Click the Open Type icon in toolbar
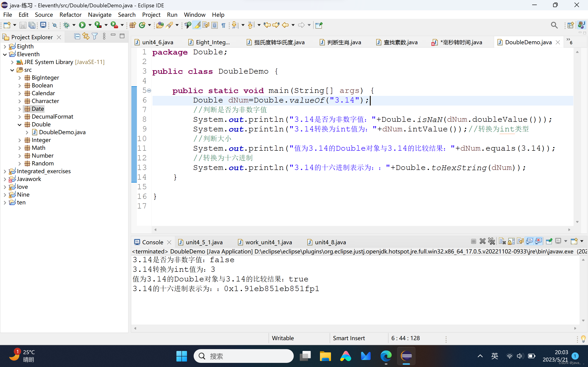The width and height of the screenshot is (588, 367). [160, 25]
